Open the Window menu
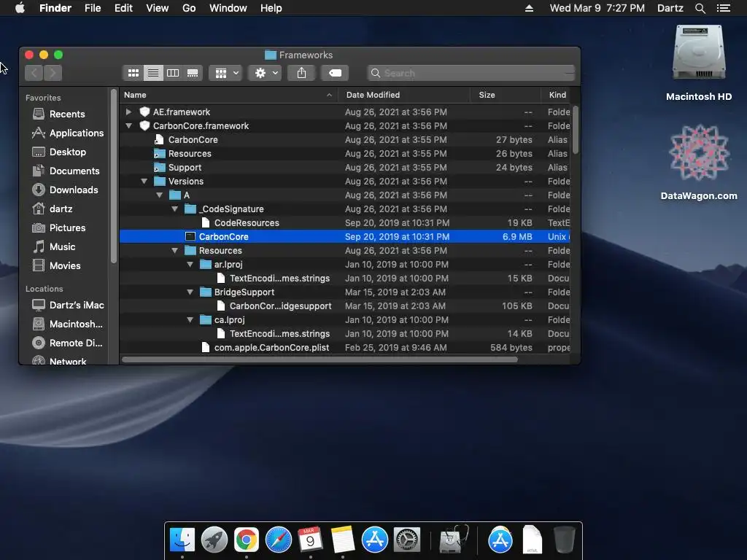This screenshot has height=560, width=747. [228, 8]
